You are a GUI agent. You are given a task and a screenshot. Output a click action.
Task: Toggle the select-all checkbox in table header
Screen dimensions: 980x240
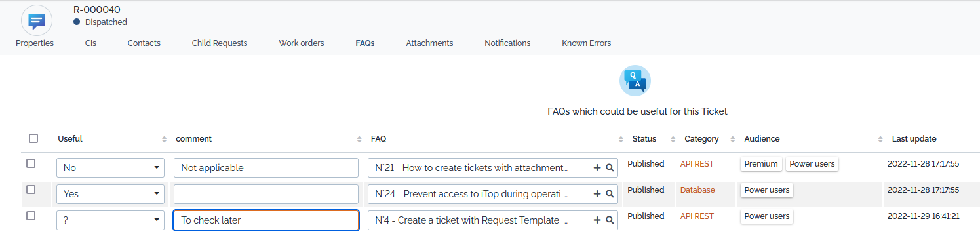pyautogui.click(x=33, y=138)
